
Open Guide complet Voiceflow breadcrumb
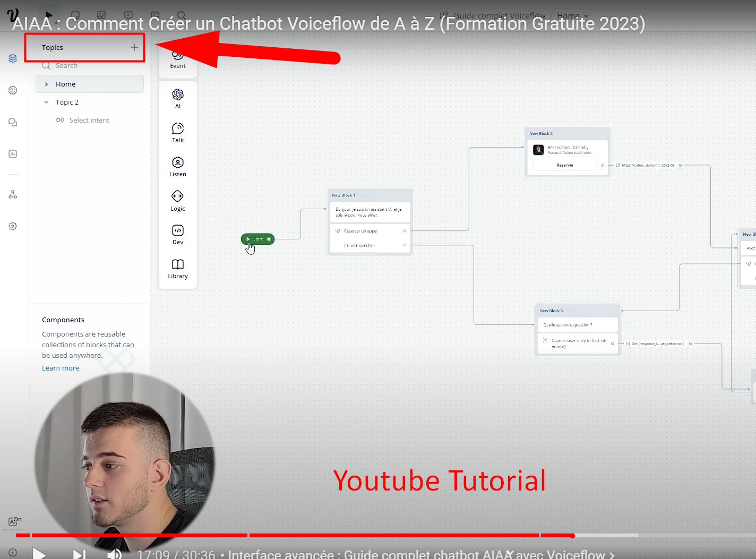click(x=499, y=16)
